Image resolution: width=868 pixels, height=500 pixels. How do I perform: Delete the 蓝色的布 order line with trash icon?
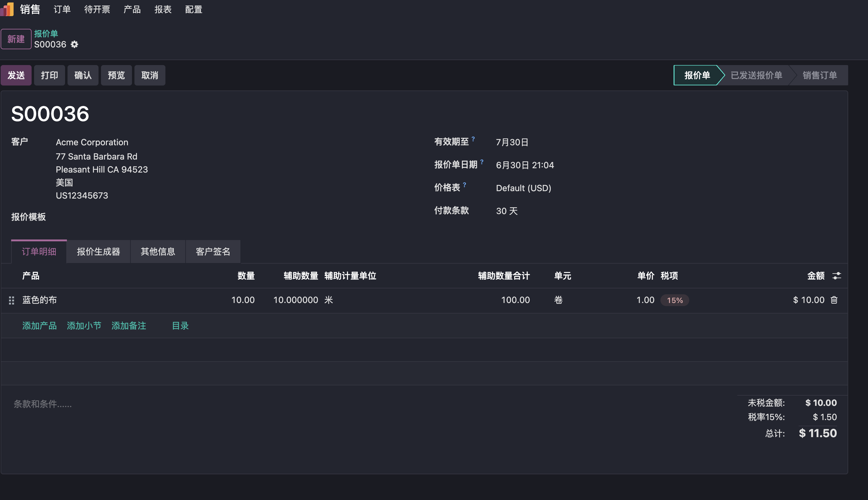834,300
